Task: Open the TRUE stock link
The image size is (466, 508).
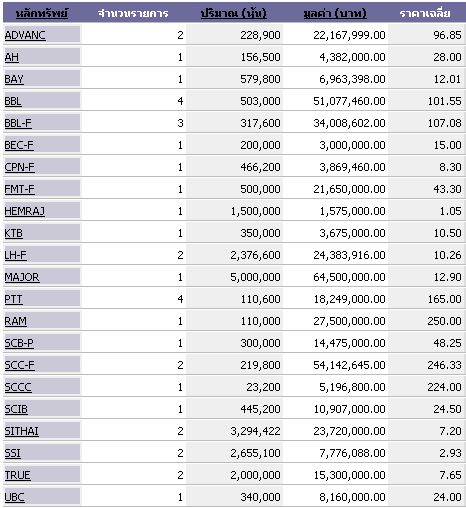Action: (17, 475)
